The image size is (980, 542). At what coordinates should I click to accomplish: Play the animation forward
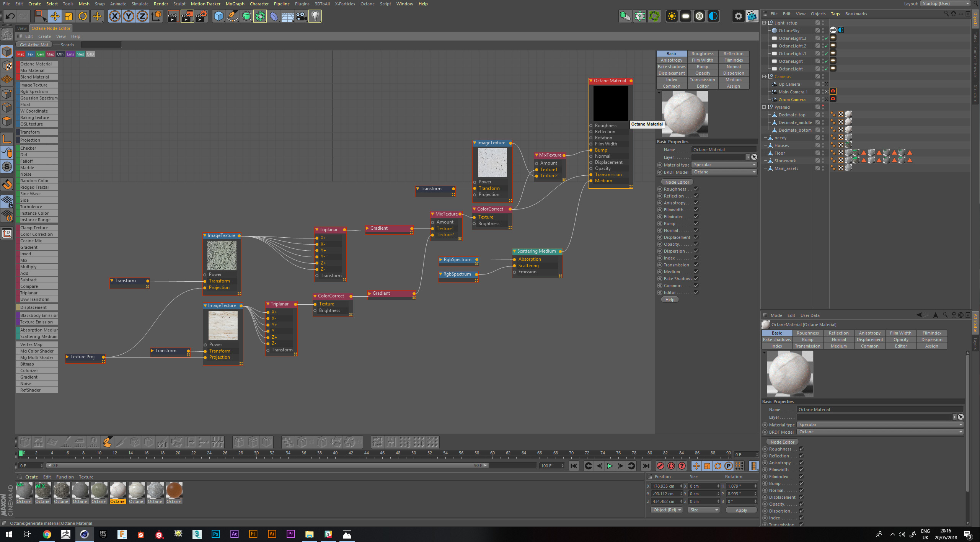pyautogui.click(x=610, y=466)
